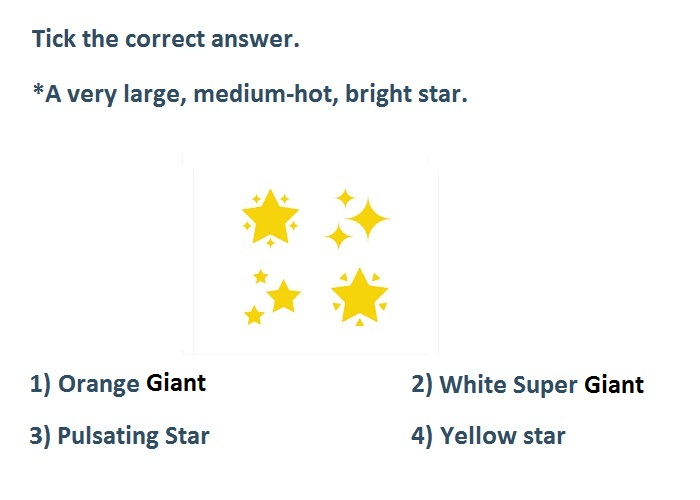Viewport: 700px width, 500px height.
Task: Click the 'Tick the correct answer' heading
Action: point(166,38)
